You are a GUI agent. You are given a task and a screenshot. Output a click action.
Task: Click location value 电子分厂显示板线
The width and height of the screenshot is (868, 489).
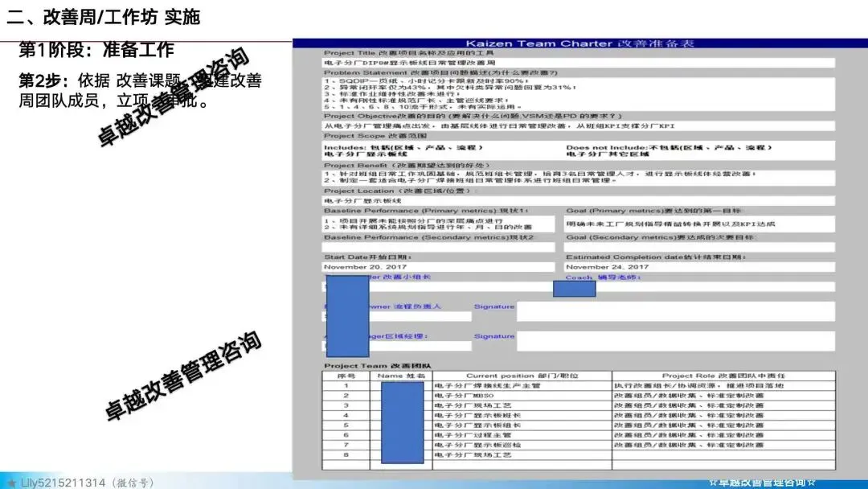point(578,201)
